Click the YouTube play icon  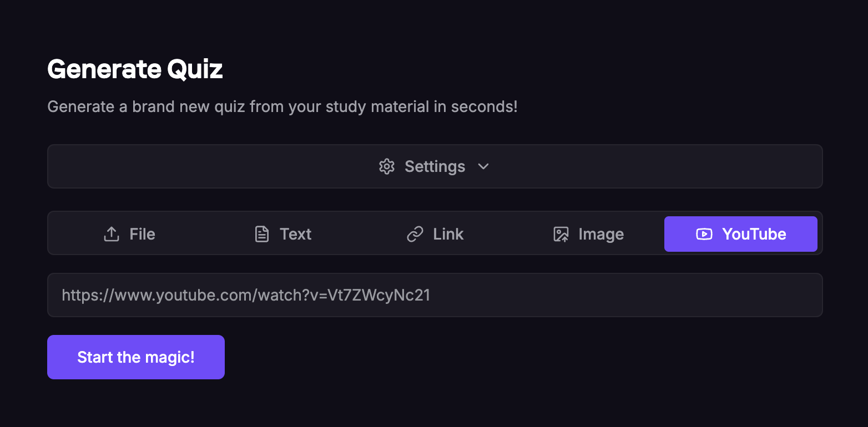coord(704,234)
